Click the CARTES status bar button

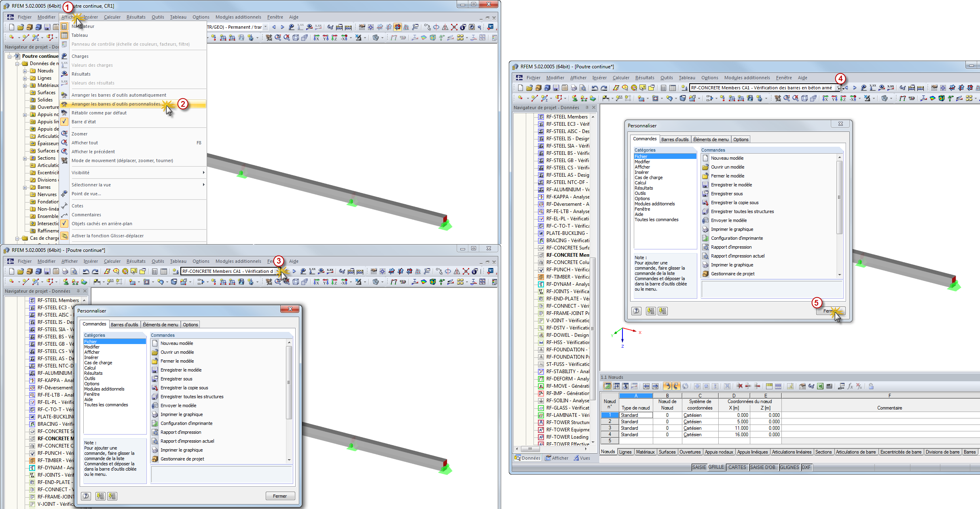tap(737, 467)
